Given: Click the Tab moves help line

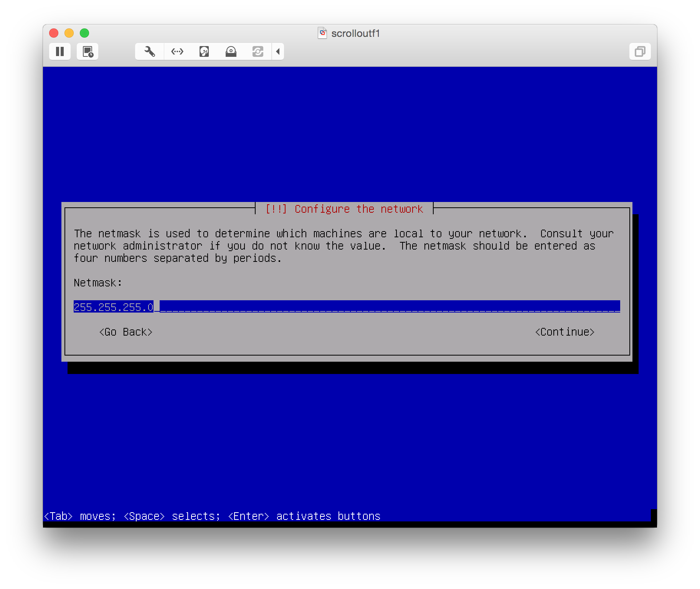Looking at the screenshot, I should (x=212, y=516).
